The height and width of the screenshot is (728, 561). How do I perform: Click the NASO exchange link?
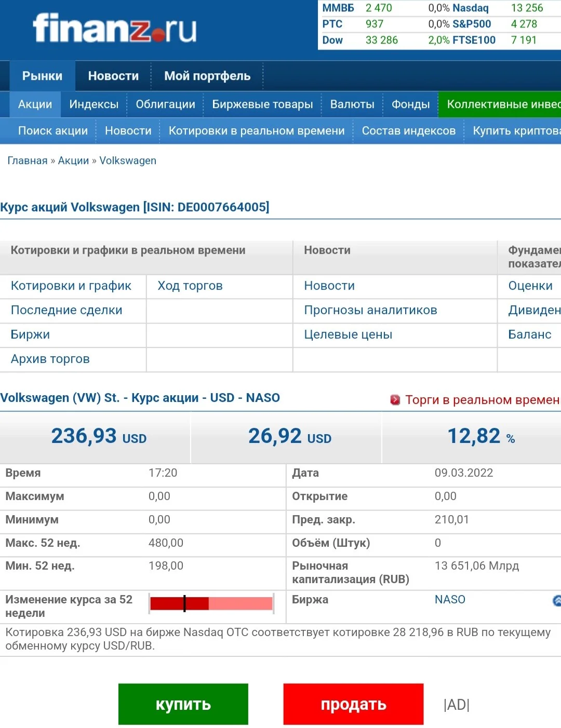450,599
